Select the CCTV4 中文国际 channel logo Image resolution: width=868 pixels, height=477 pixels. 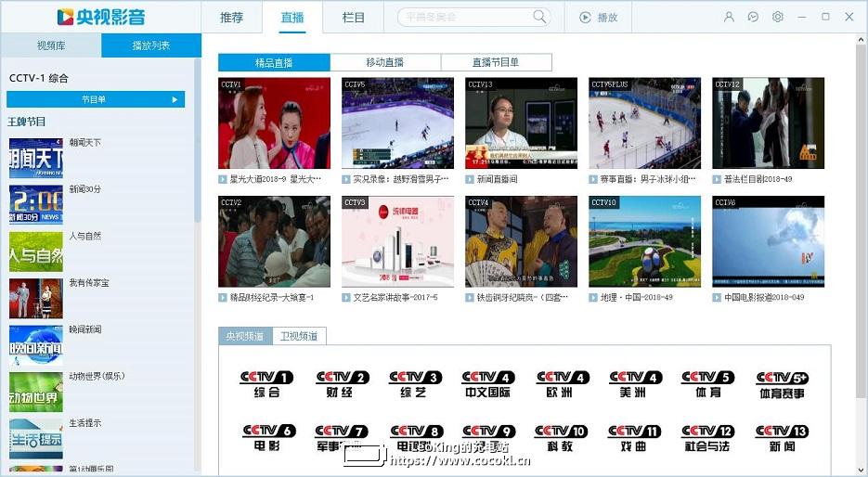click(x=488, y=384)
